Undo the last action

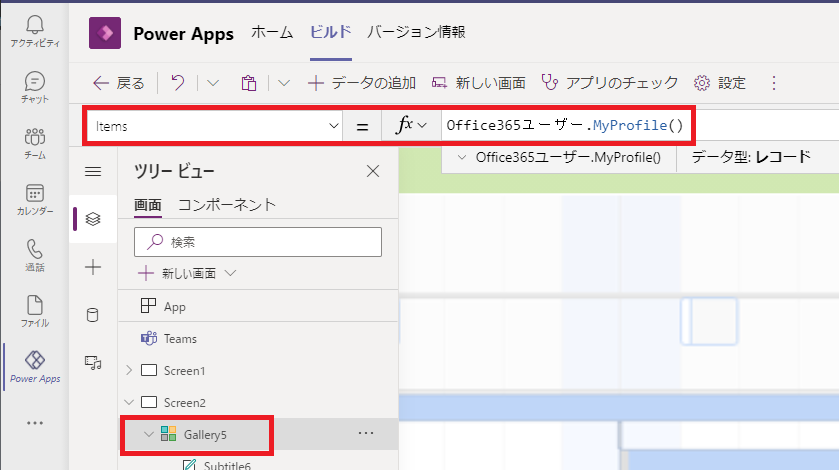[x=178, y=83]
